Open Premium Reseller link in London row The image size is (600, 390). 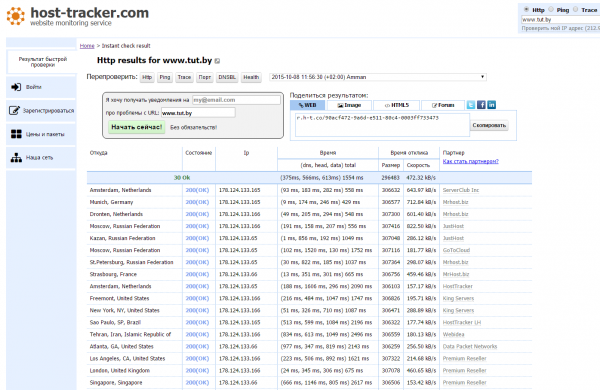(x=465, y=370)
